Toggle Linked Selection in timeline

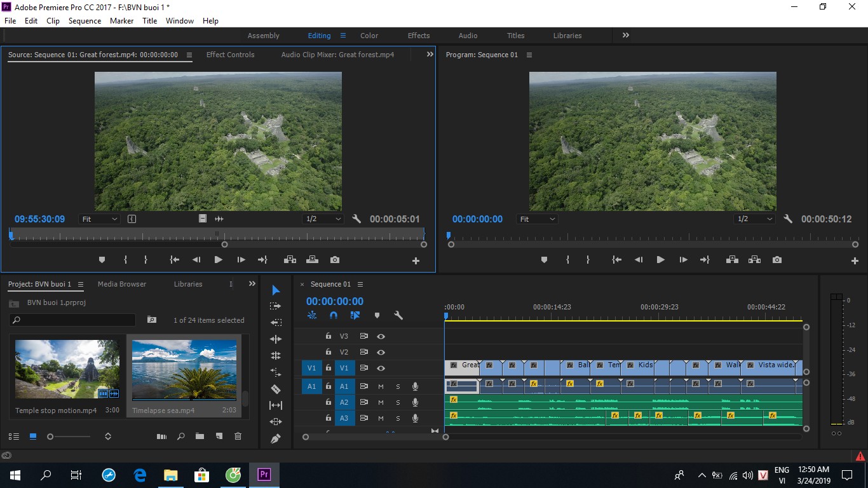tap(355, 315)
